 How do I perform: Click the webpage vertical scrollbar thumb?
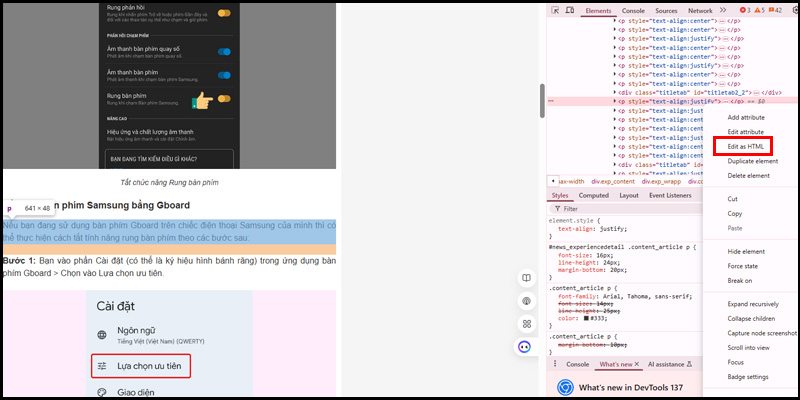pyautogui.click(x=542, y=101)
